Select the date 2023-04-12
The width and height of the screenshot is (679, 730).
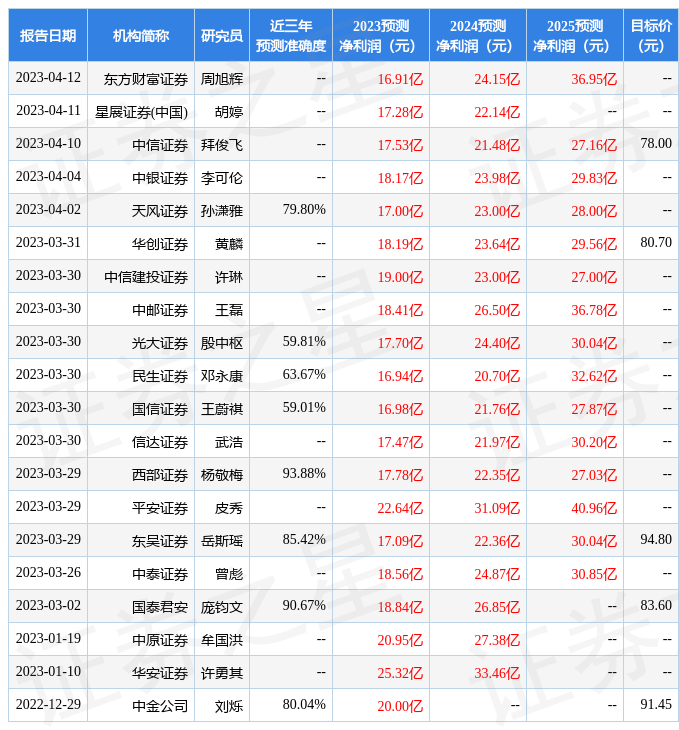(48, 77)
